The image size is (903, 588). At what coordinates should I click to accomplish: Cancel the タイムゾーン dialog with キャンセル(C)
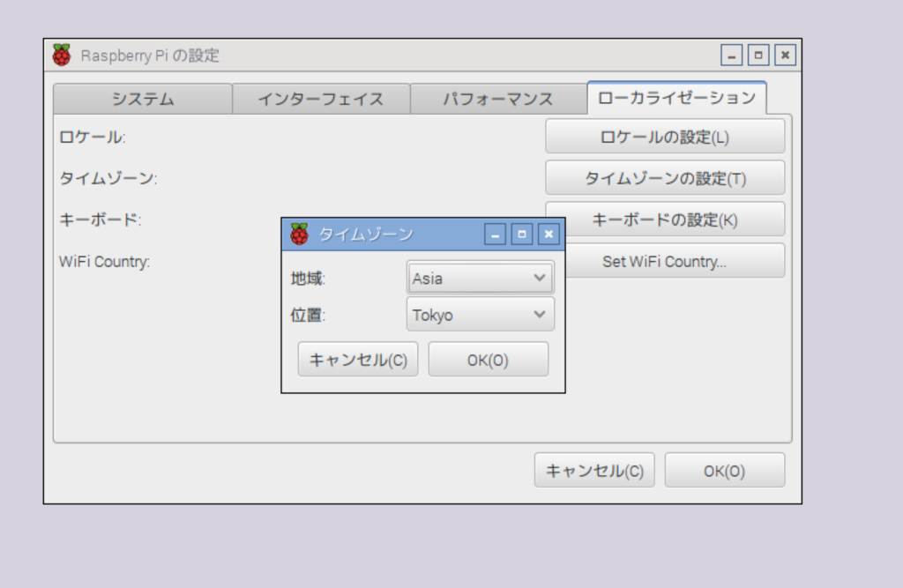(358, 360)
